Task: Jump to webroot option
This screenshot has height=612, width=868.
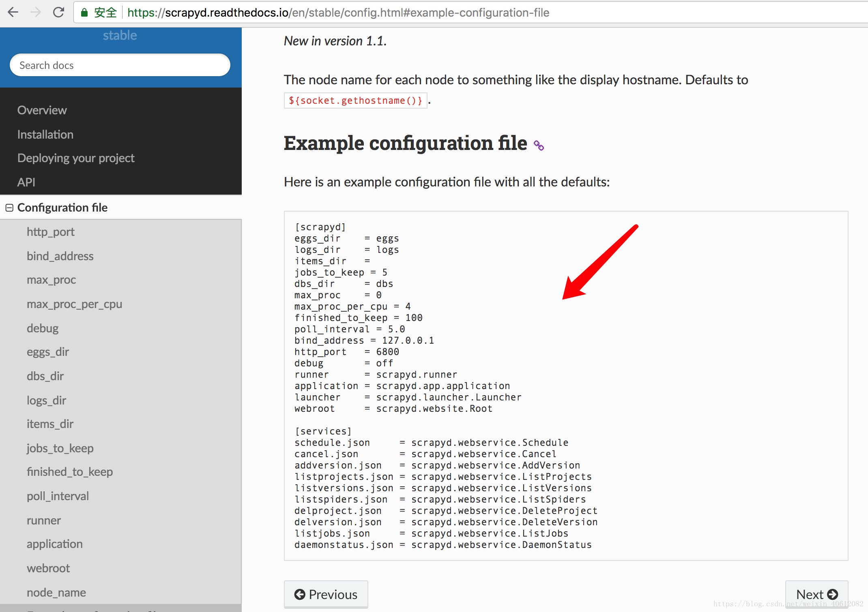Action: pyautogui.click(x=48, y=568)
